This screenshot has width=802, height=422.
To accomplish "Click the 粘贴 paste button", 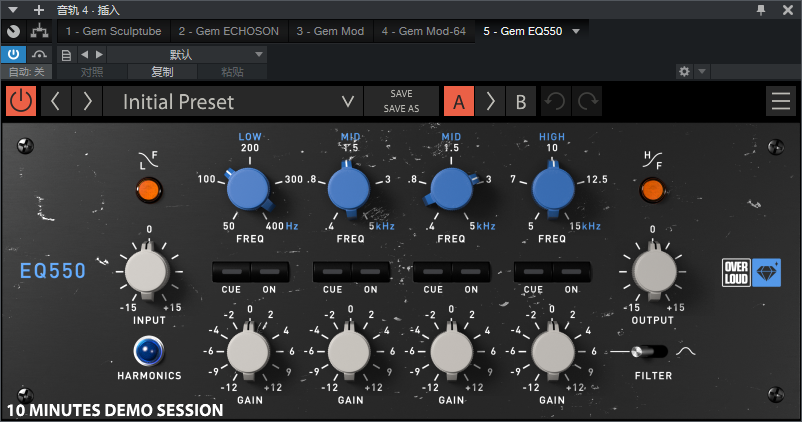I will pyautogui.click(x=232, y=72).
